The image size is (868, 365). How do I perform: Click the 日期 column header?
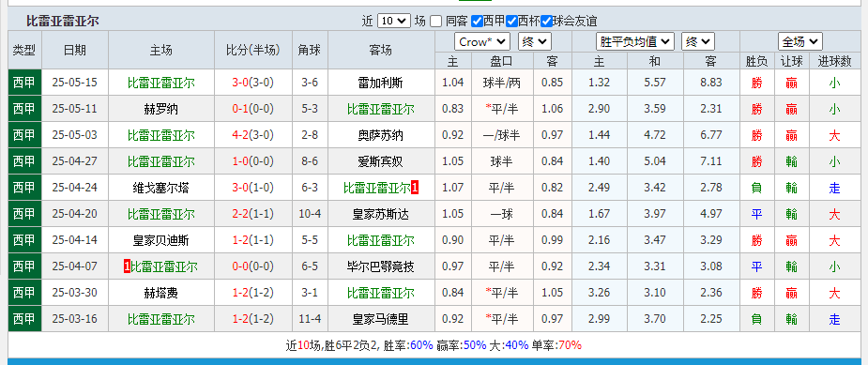[x=75, y=50]
